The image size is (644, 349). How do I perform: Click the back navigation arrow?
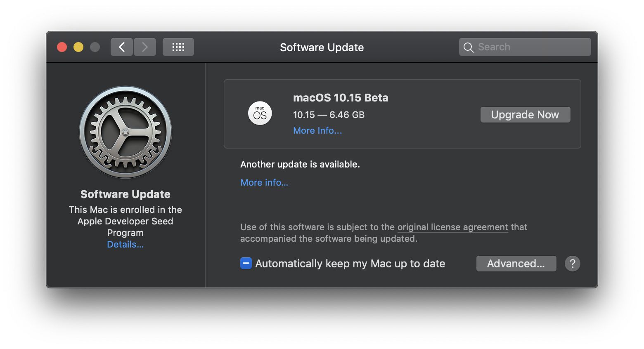pyautogui.click(x=121, y=47)
